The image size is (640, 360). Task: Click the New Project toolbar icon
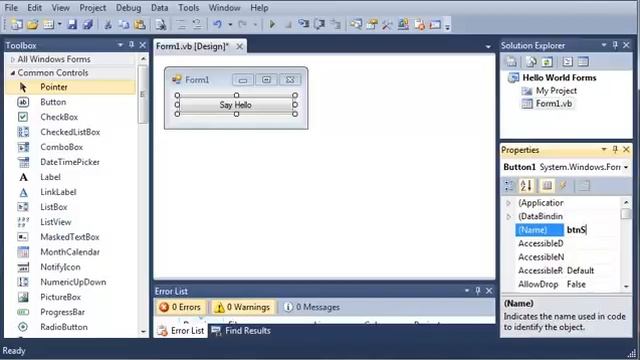pos(17,24)
